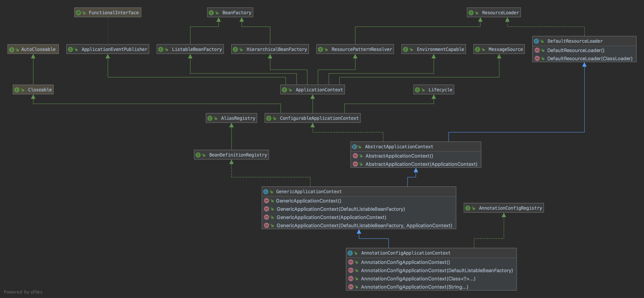Select AnnotationConfigApplicationContext(DefaultListableBeanFactory) constructor row
644x298 pixels.
[431, 270]
